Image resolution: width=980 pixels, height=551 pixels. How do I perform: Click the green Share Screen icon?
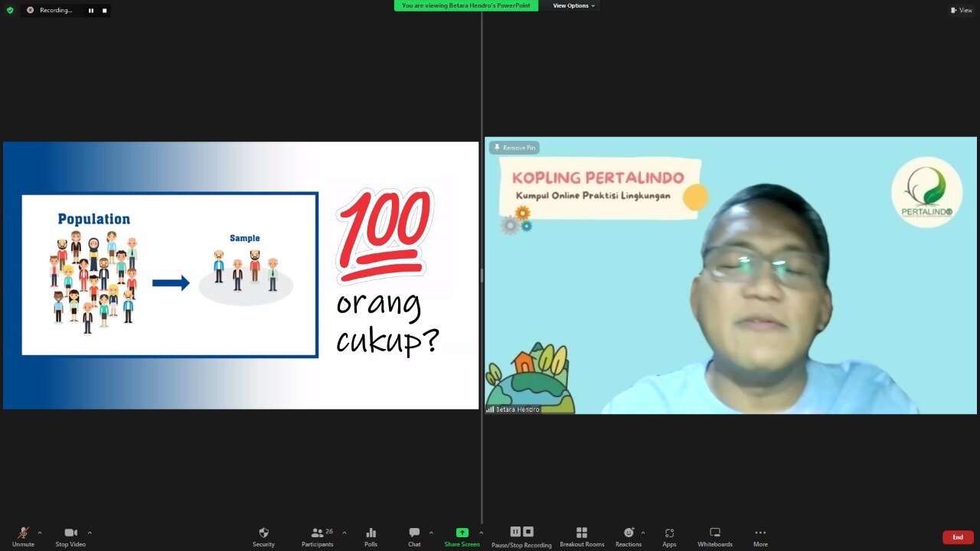click(462, 533)
